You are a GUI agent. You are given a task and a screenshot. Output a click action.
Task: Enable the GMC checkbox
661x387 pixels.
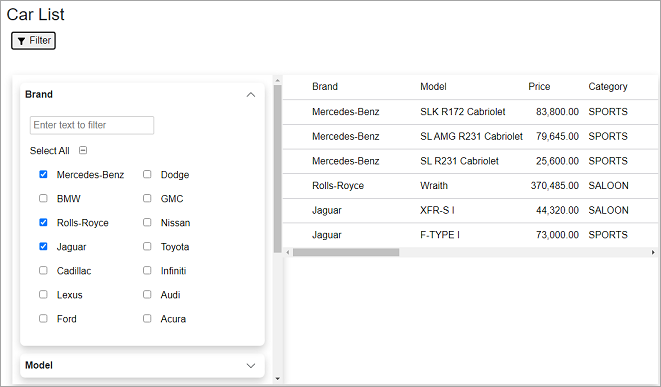point(147,198)
